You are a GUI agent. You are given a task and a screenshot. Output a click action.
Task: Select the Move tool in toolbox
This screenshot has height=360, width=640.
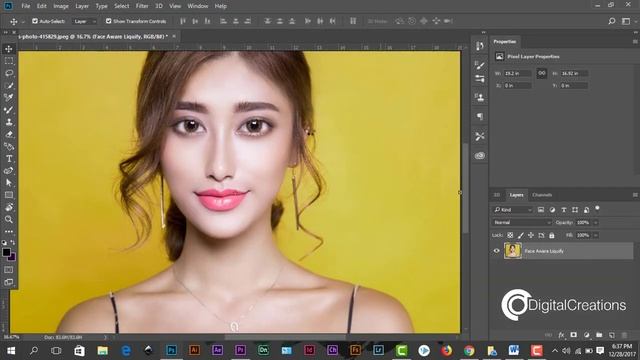click(9, 49)
